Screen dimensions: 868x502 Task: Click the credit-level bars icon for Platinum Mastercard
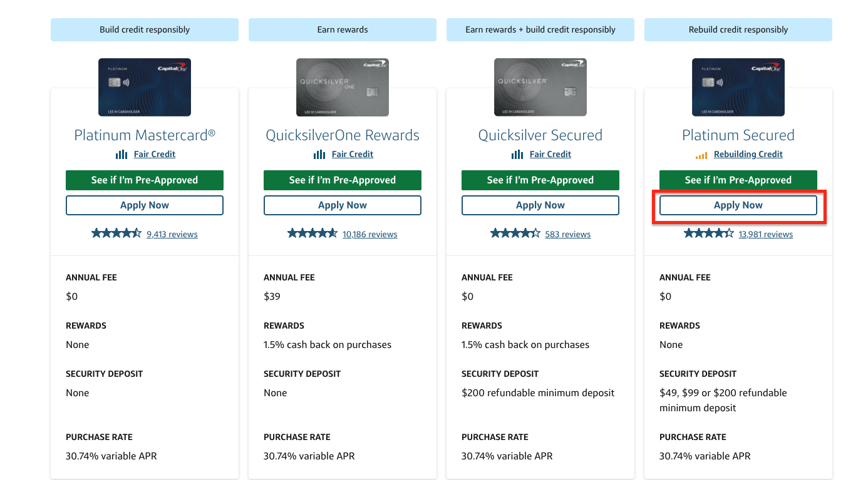click(x=121, y=155)
